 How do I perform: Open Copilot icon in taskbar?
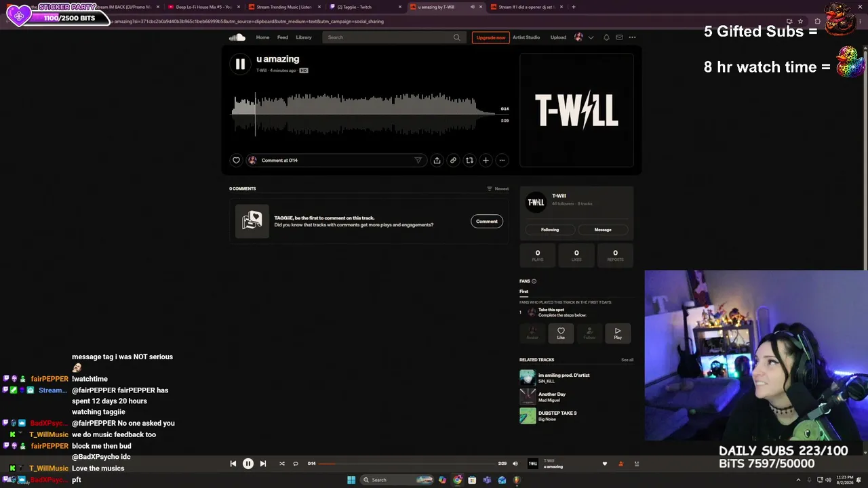coord(442,480)
